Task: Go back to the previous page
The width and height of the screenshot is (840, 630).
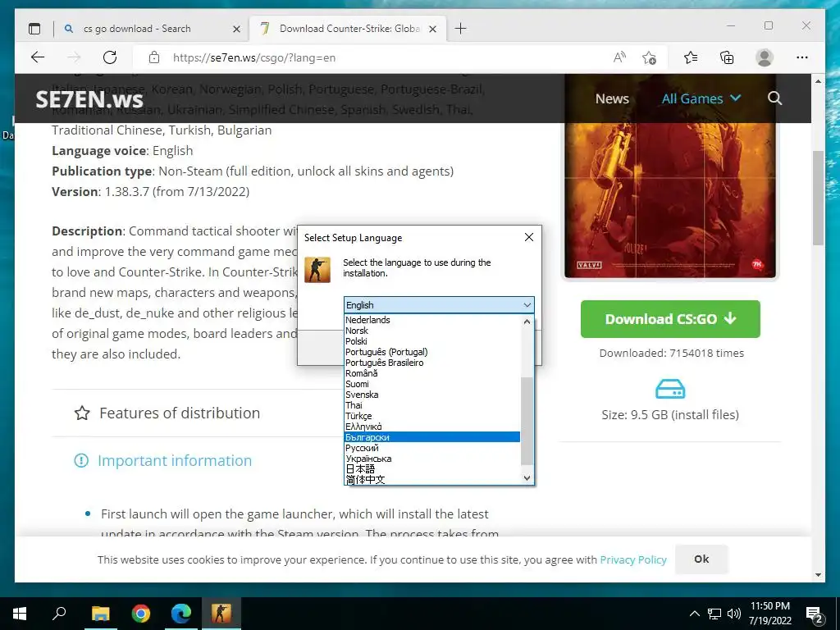Action: click(x=38, y=57)
